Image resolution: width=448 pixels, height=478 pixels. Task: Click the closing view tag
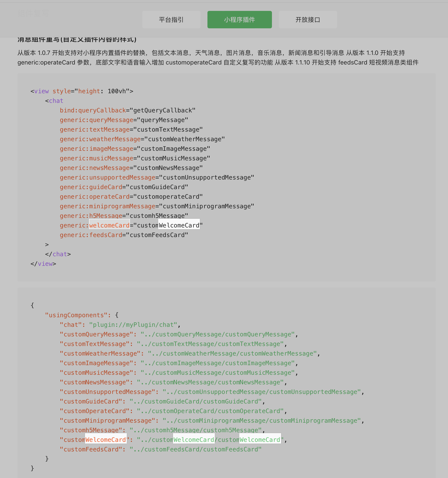click(43, 264)
